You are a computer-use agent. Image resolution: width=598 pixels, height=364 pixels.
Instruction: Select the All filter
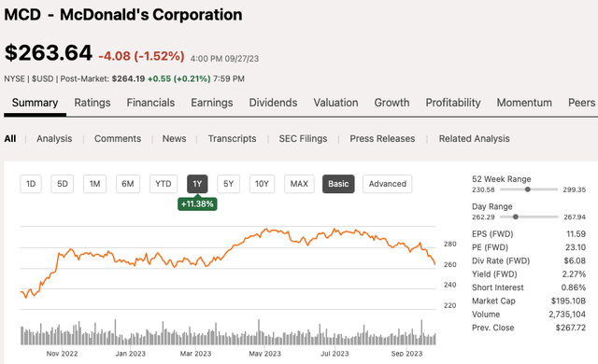(x=10, y=138)
